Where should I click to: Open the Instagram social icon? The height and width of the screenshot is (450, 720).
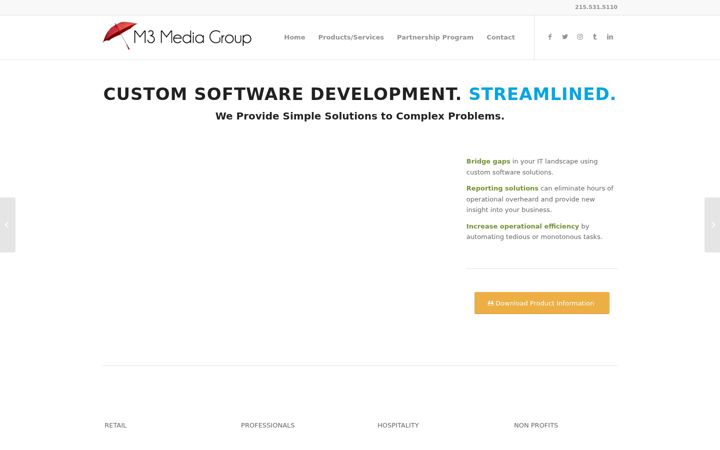580,37
